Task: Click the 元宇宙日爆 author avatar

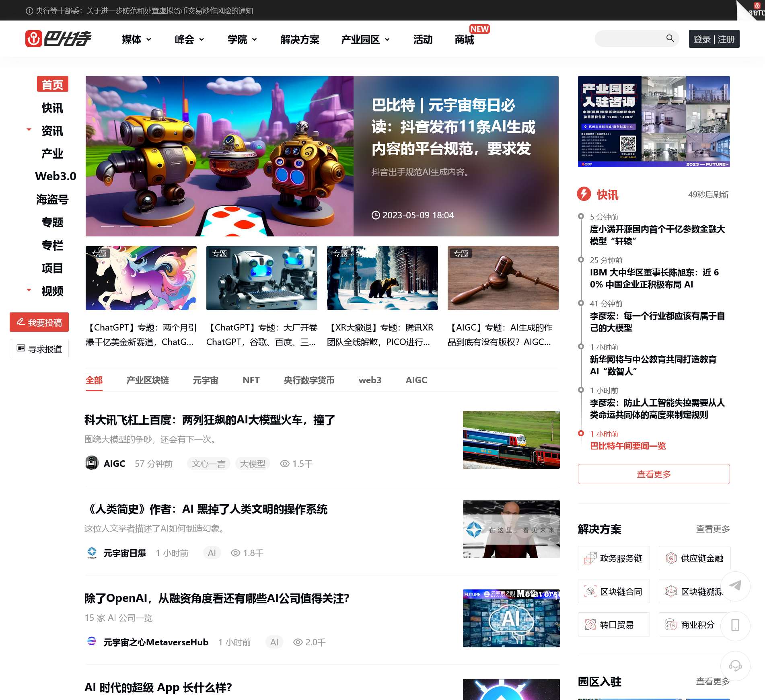Action: (92, 552)
